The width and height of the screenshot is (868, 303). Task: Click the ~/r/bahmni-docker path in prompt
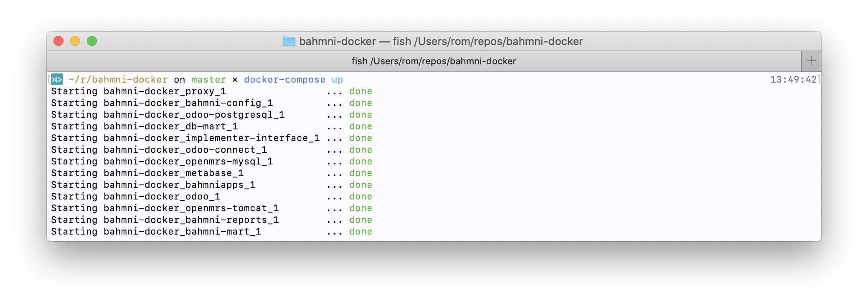coord(118,80)
